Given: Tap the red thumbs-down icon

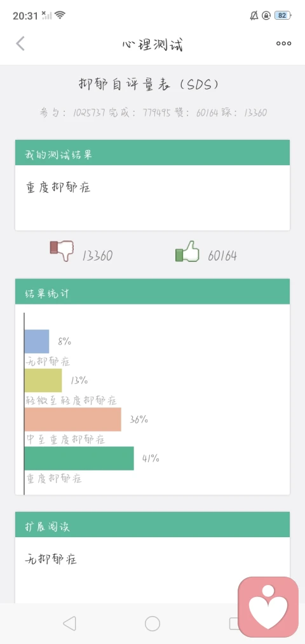Looking at the screenshot, I should [x=62, y=250].
